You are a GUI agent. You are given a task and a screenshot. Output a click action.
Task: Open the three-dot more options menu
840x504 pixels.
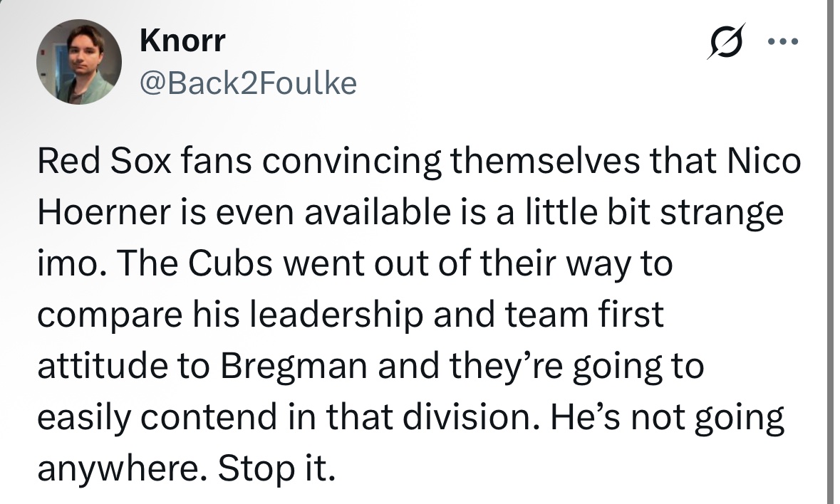783,41
